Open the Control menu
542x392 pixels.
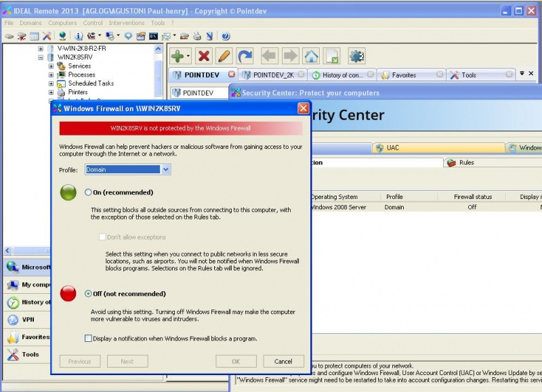(93, 23)
